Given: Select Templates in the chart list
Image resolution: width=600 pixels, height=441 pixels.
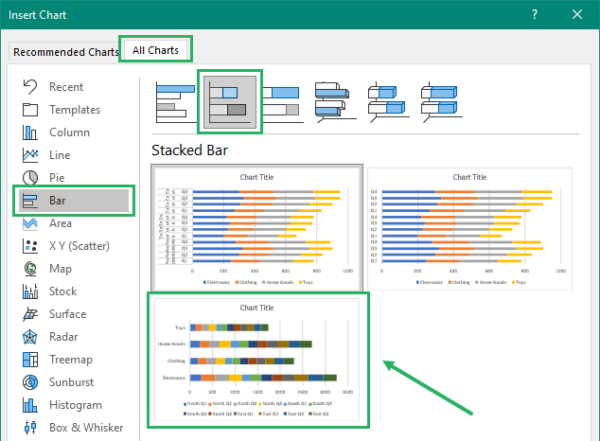Looking at the screenshot, I should click(x=74, y=110).
